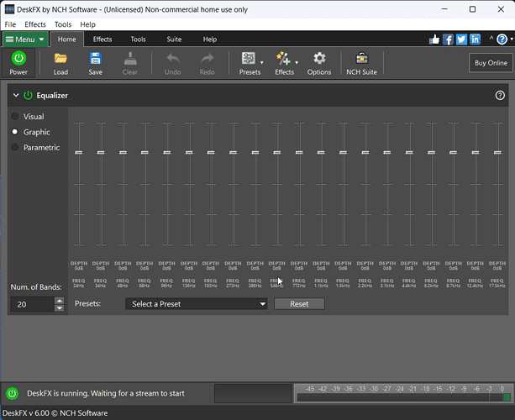Redo the last undone change
This screenshot has width=515, height=420.
[208, 63]
